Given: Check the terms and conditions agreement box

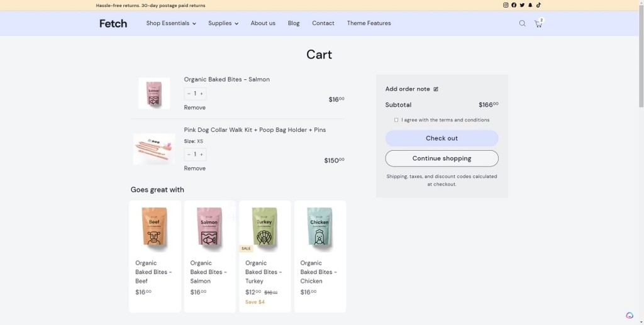Looking at the screenshot, I should click(x=396, y=120).
